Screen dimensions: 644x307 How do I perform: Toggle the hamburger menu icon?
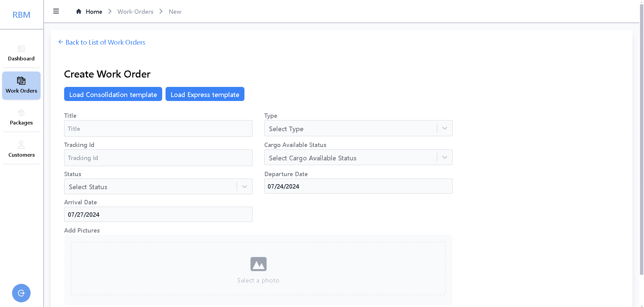(x=56, y=11)
